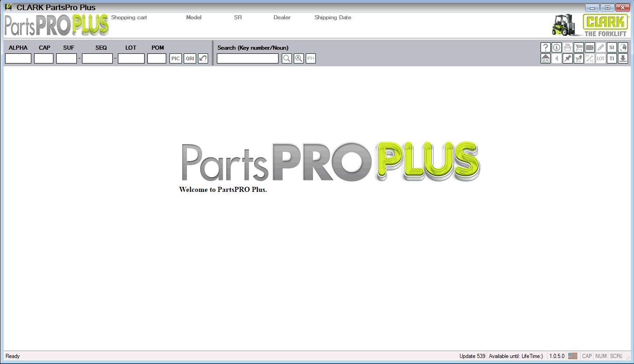This screenshot has width=634, height=364.
Task: Select the SI units toolbar icon
Action: [612, 47]
